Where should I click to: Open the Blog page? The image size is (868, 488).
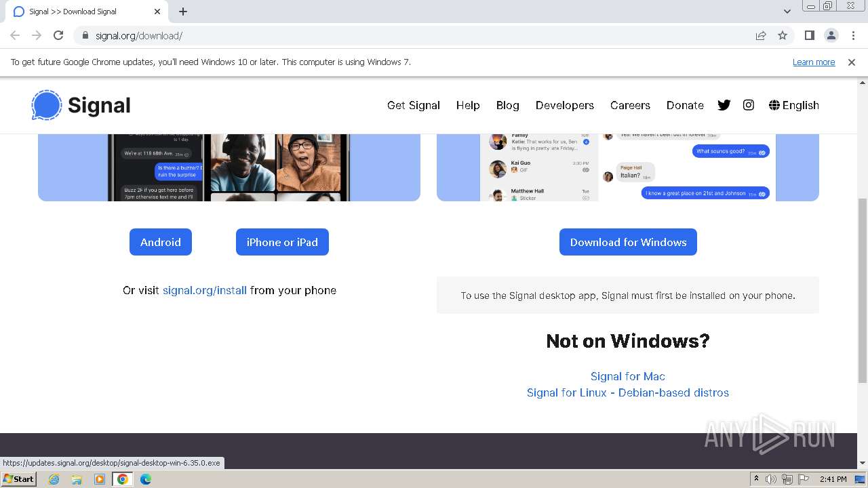[x=507, y=105]
